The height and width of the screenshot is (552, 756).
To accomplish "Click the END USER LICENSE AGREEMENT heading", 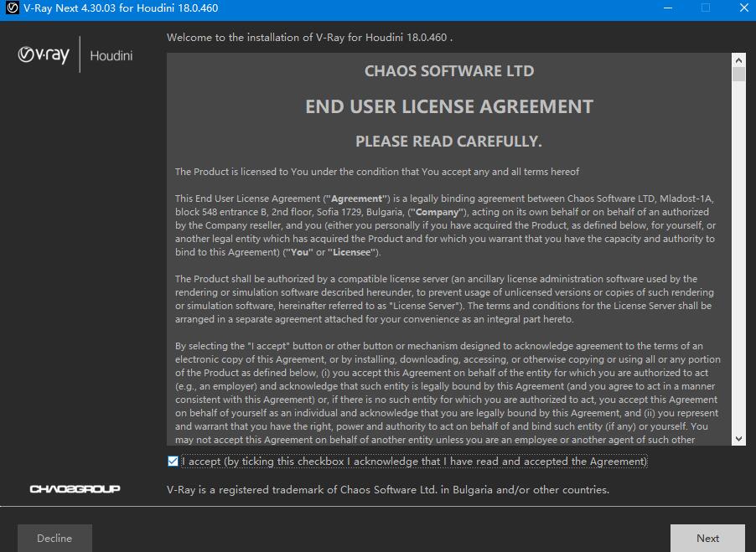I will [449, 107].
